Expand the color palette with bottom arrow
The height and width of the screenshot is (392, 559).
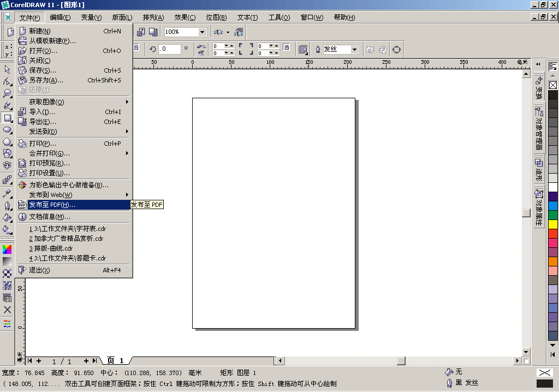pos(552,354)
